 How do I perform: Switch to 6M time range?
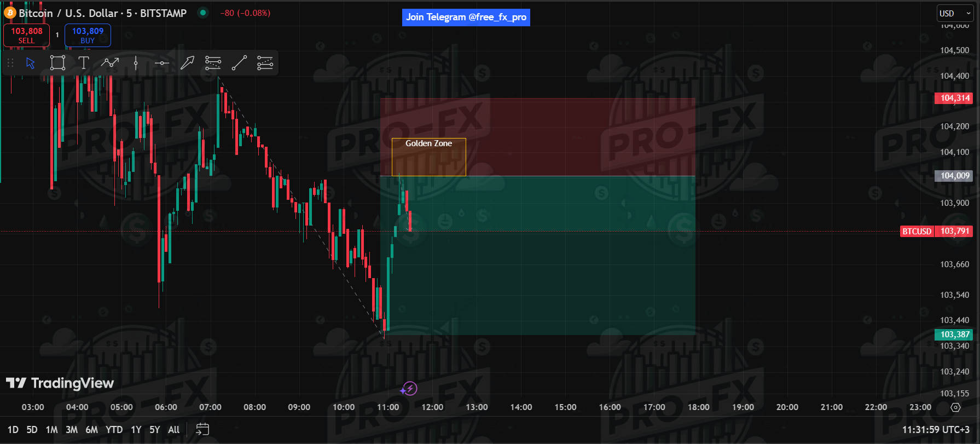pos(92,430)
